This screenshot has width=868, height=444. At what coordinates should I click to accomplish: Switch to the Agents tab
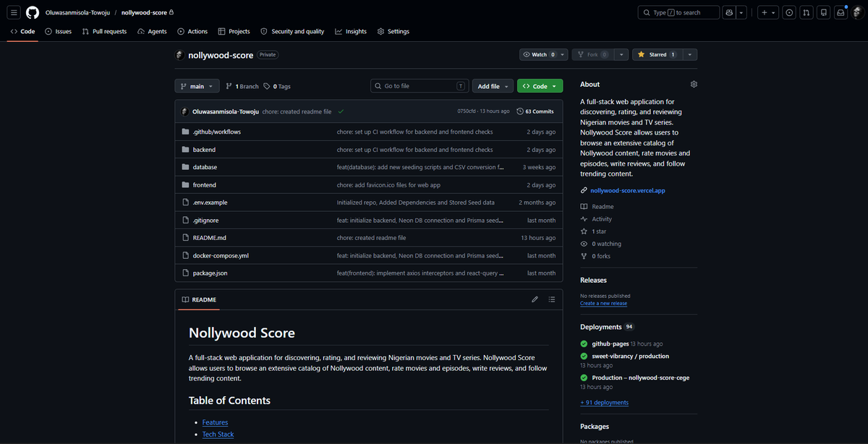[152, 31]
